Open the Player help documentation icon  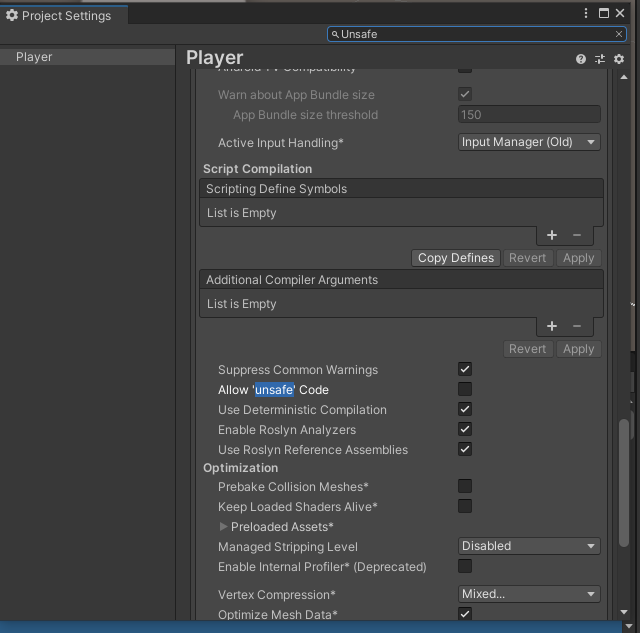[581, 59]
